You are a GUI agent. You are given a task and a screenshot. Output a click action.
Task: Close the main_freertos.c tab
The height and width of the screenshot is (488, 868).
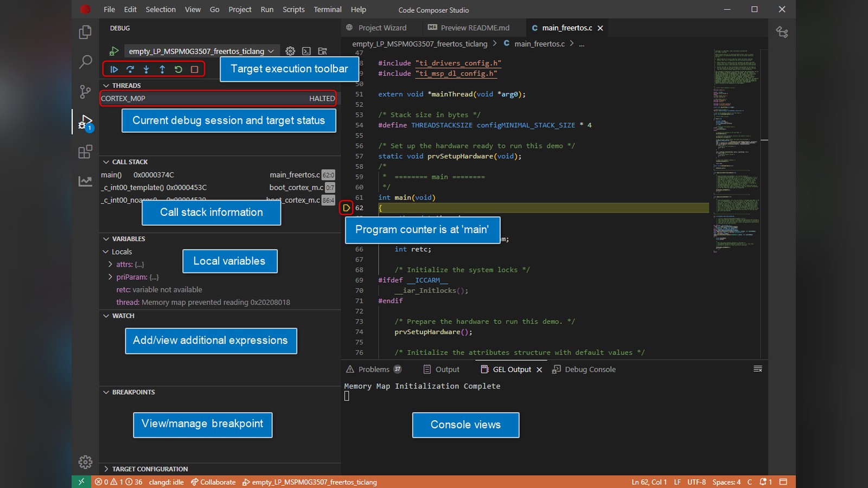point(600,28)
